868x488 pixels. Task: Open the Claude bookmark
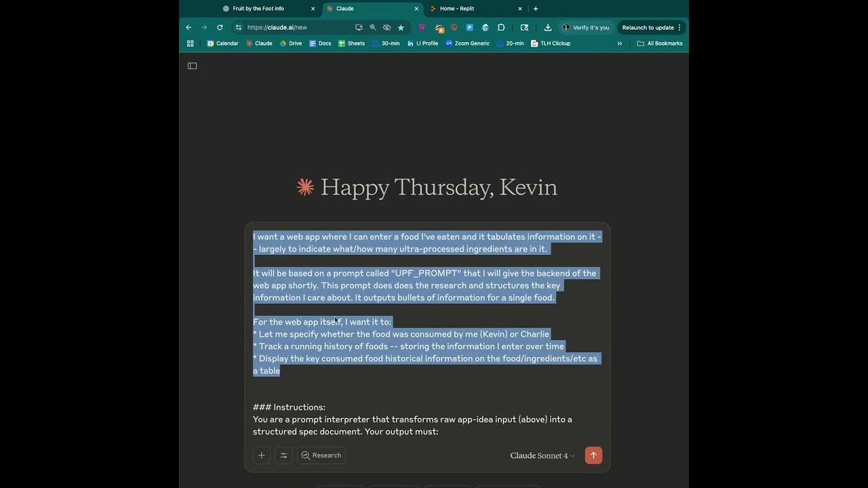tap(259, 43)
